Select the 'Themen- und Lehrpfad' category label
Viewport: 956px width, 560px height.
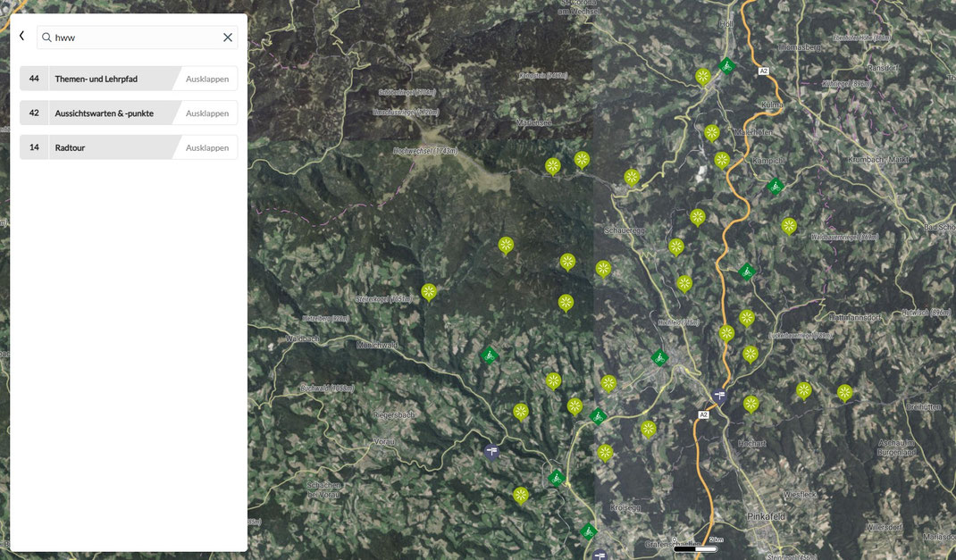96,79
